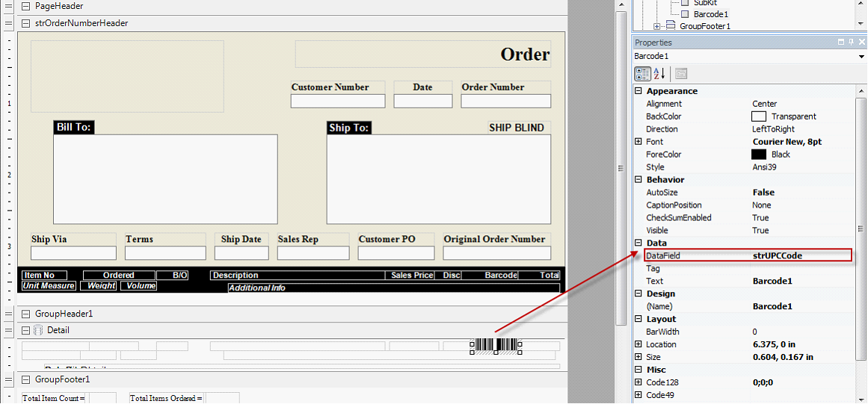Select the GroupFooter1 tree item

click(x=705, y=26)
